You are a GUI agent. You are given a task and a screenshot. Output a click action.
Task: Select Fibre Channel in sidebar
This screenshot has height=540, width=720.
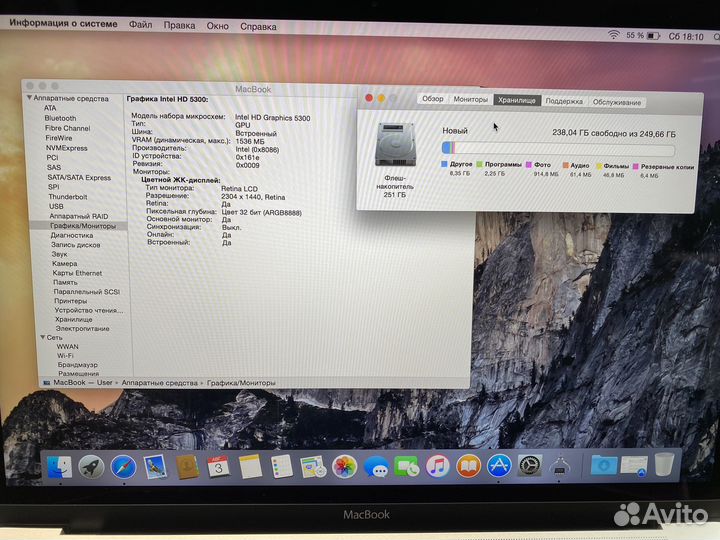point(68,128)
